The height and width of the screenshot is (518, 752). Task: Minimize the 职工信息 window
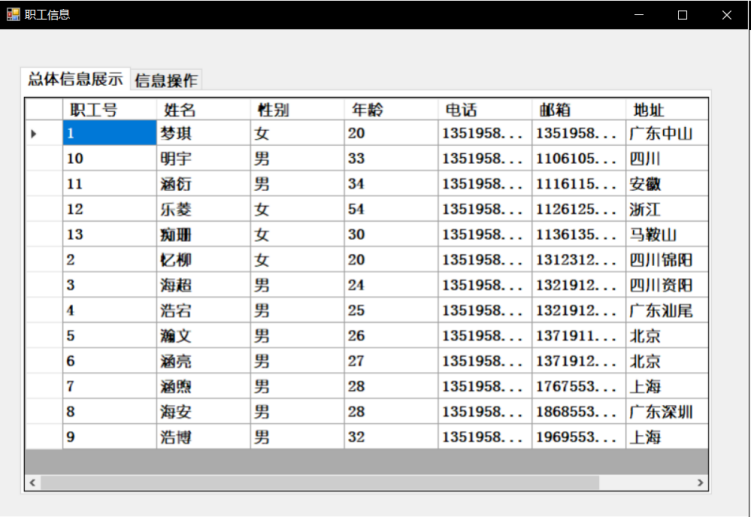[x=639, y=15]
